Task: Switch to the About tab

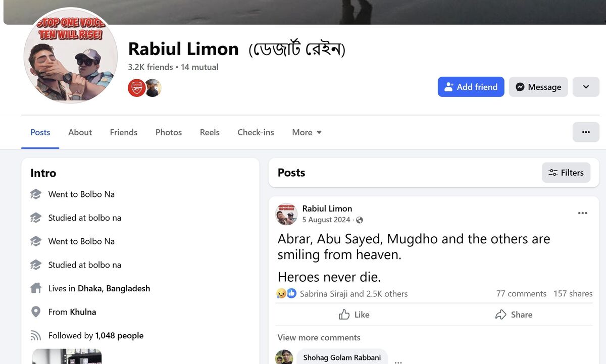Action: [80, 132]
